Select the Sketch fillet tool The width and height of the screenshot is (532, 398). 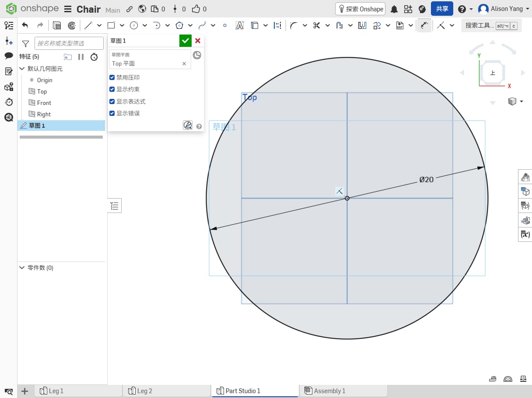tap(294, 25)
